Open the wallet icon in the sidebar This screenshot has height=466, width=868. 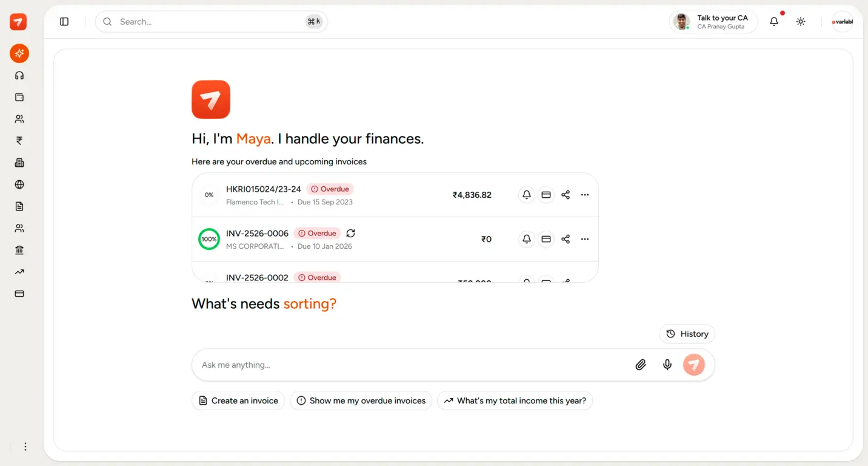tap(19, 97)
